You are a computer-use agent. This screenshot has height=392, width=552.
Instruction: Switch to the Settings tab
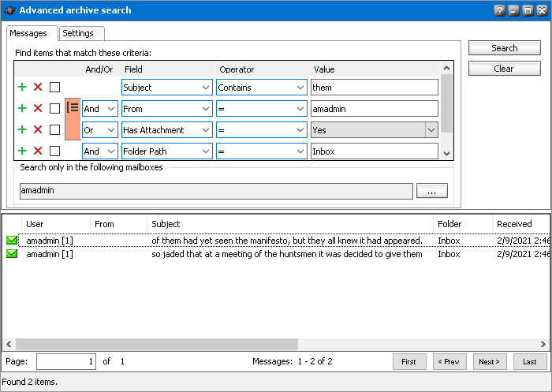point(78,33)
